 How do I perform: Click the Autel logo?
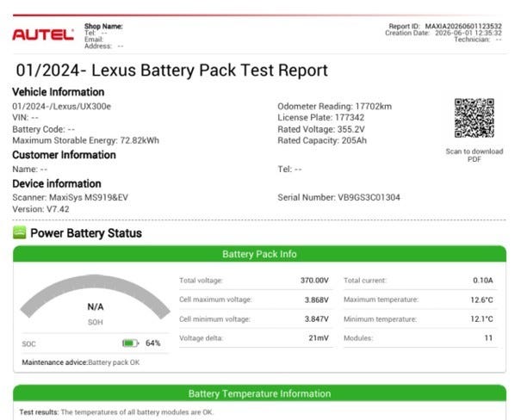43,34
